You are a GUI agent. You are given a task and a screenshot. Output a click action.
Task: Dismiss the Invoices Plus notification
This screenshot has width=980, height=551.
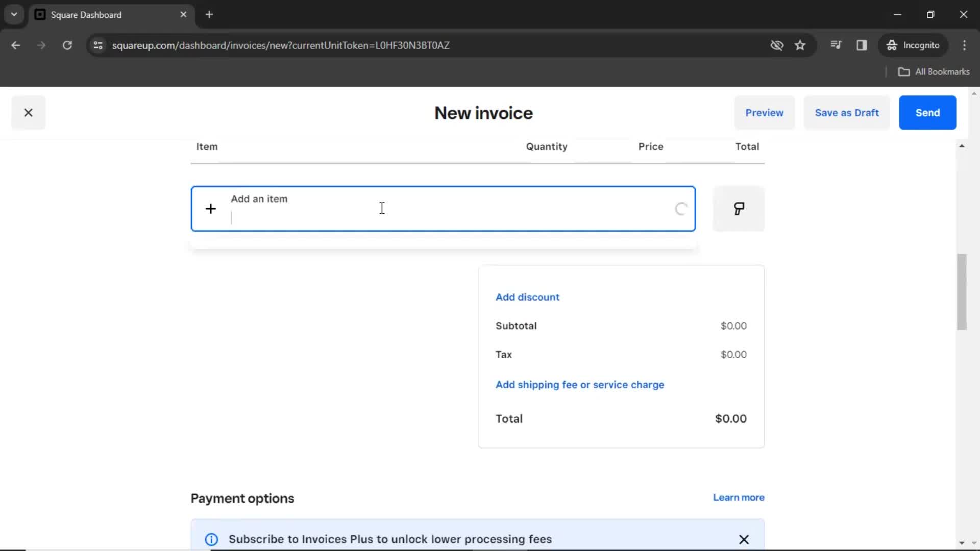click(744, 539)
